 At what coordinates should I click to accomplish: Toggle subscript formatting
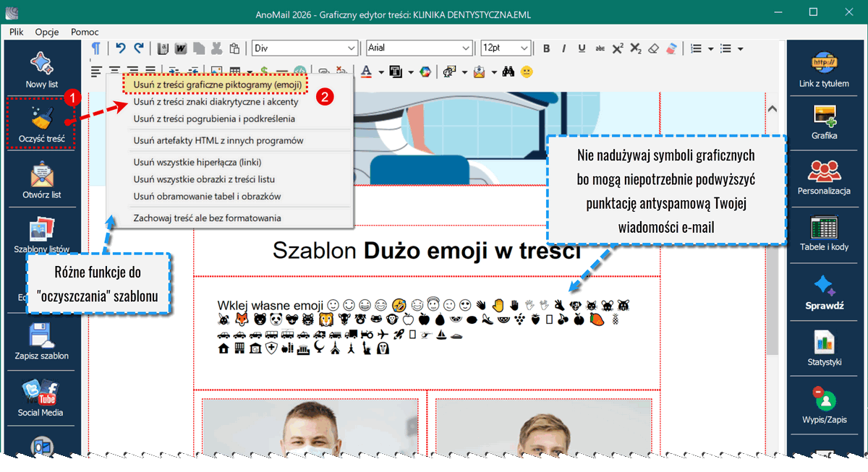click(x=636, y=48)
